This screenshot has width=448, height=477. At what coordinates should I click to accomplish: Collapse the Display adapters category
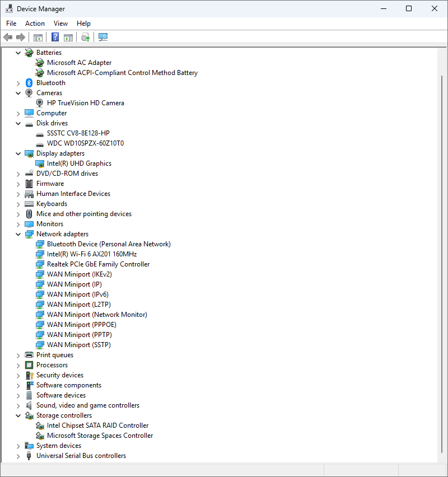pos(18,153)
